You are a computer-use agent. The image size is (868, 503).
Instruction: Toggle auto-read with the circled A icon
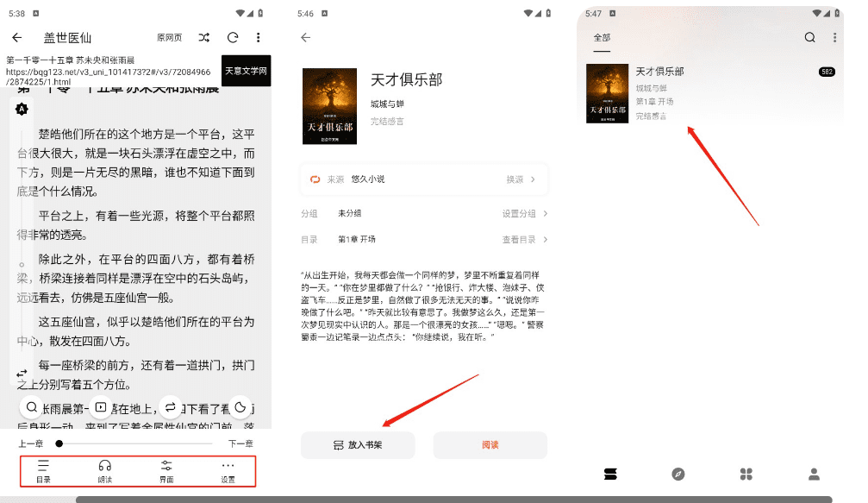(x=22, y=110)
